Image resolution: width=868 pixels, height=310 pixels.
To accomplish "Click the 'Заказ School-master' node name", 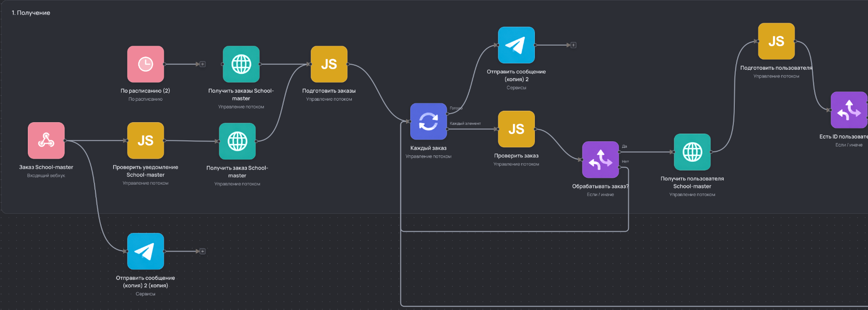I will (46, 167).
